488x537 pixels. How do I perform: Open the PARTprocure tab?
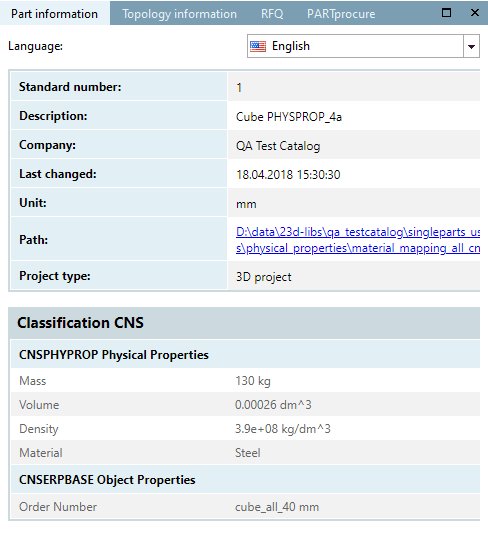(x=341, y=14)
